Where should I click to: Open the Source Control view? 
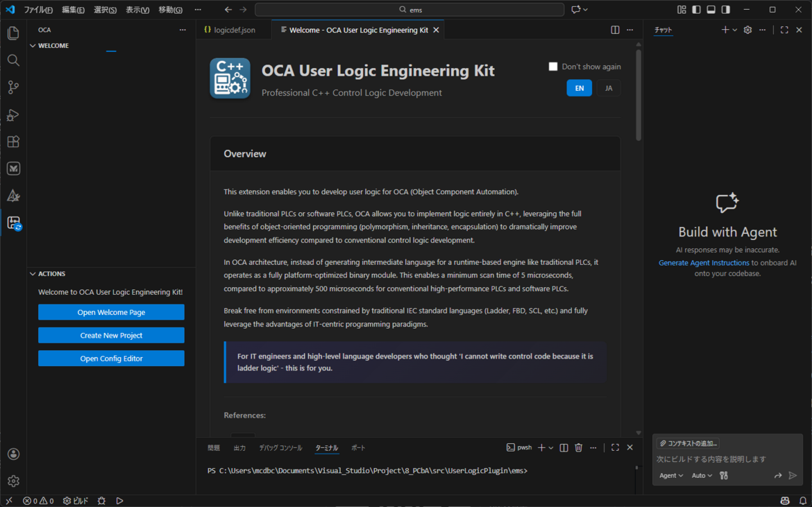tap(13, 87)
